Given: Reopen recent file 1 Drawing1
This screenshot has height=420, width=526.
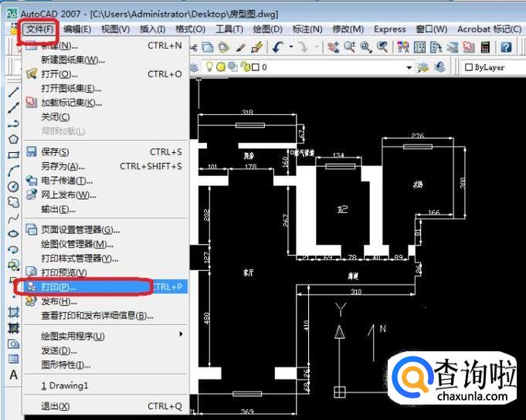Looking at the screenshot, I should [105, 385].
